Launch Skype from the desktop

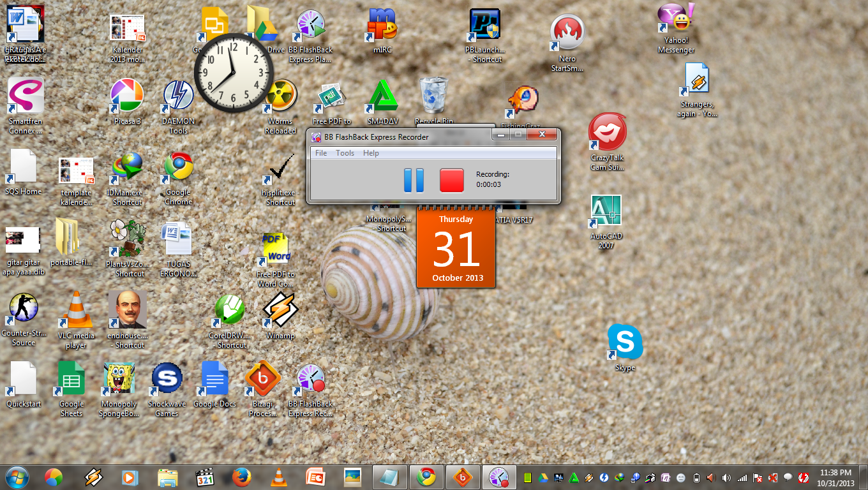(625, 347)
